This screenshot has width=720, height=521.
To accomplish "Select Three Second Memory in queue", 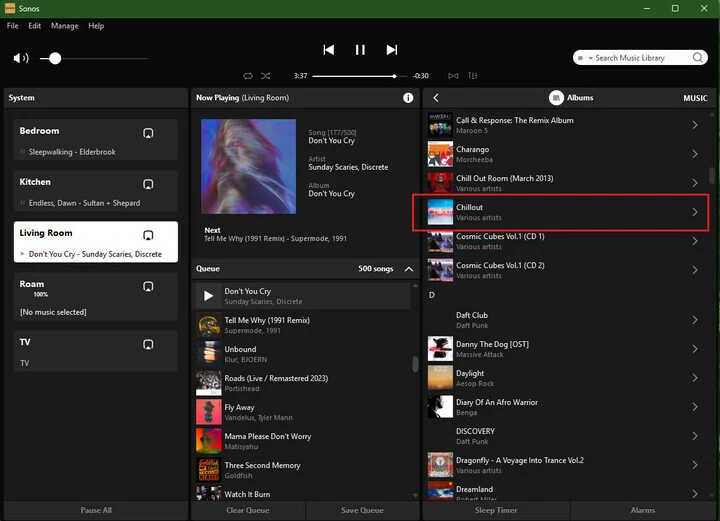I will tap(304, 470).
